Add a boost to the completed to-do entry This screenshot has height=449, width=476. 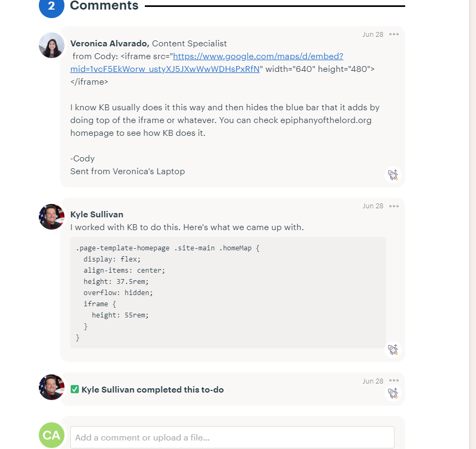coord(393,393)
